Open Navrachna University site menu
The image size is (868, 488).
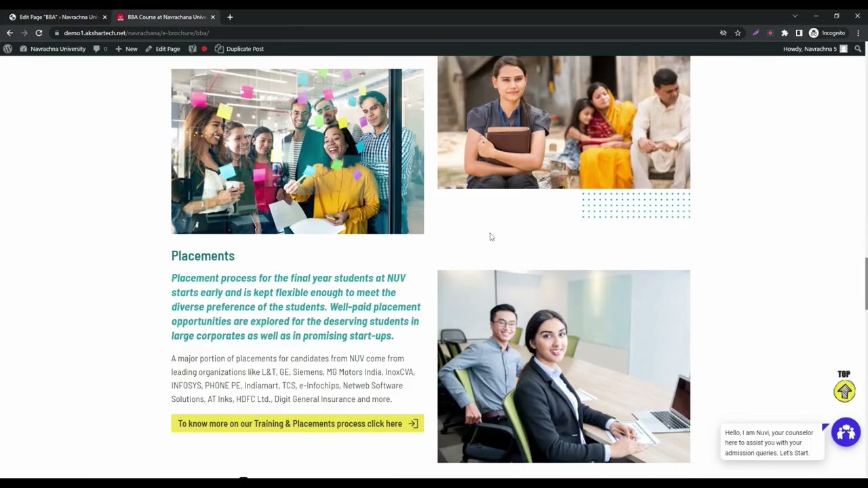pos(52,49)
